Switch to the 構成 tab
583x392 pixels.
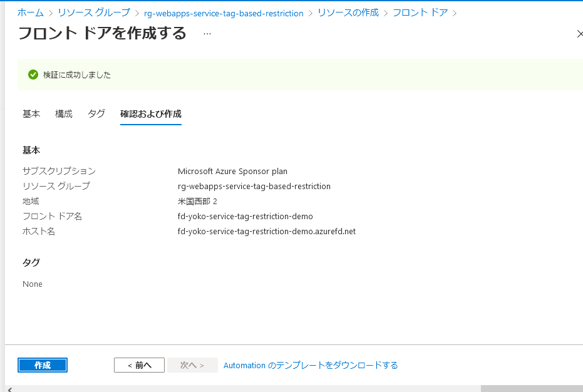[x=63, y=114]
